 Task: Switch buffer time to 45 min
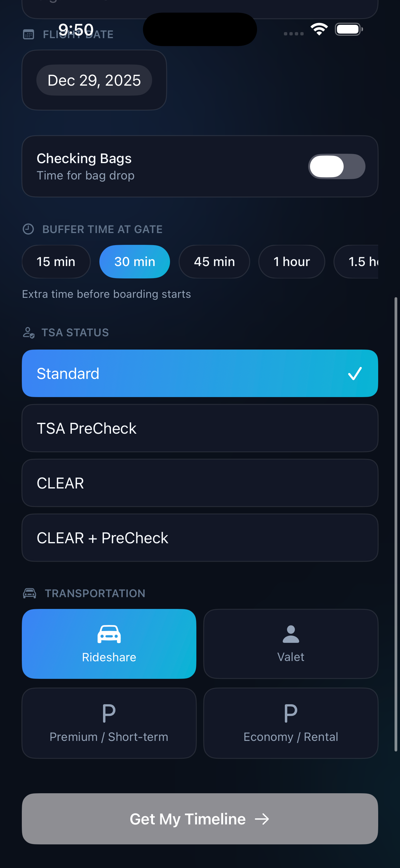[215, 261]
